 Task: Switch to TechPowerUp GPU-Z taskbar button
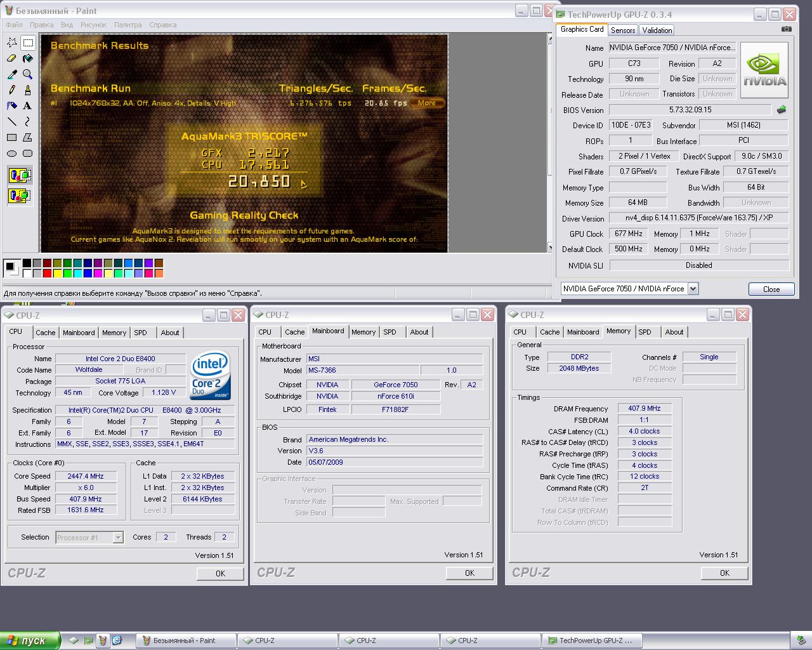pos(592,640)
